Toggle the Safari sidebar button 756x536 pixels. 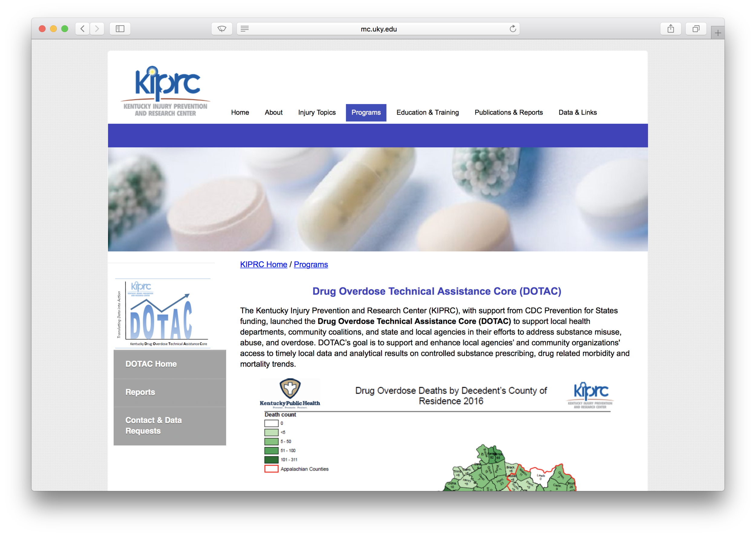120,29
